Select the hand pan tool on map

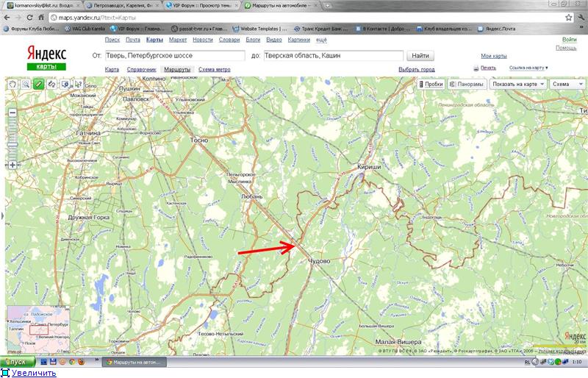coord(12,84)
